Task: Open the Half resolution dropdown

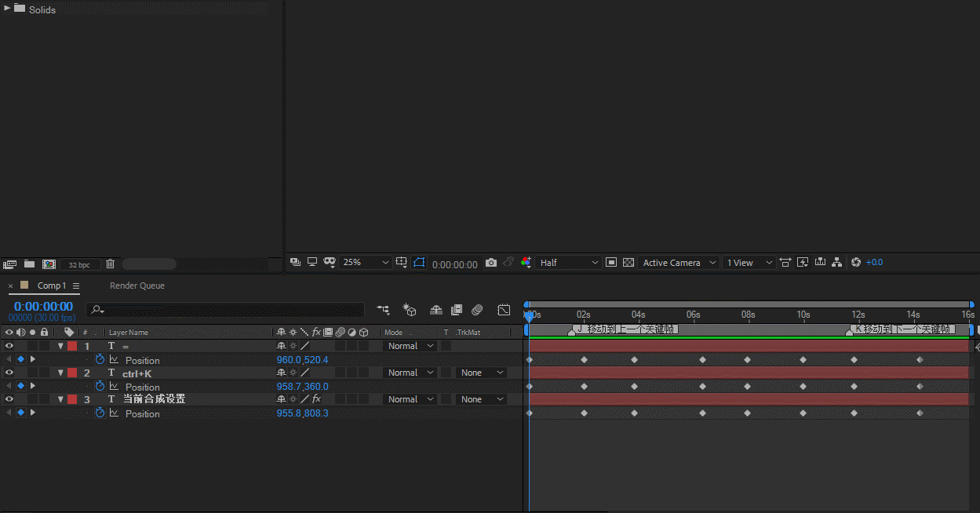Action: (x=569, y=263)
